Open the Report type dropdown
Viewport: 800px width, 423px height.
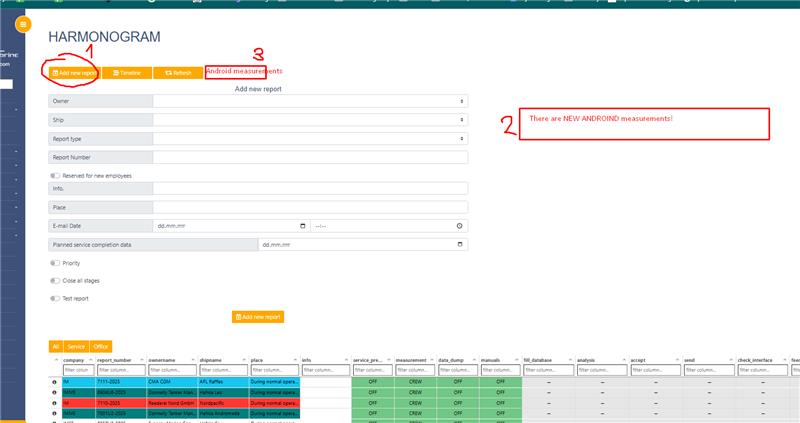tap(310, 139)
